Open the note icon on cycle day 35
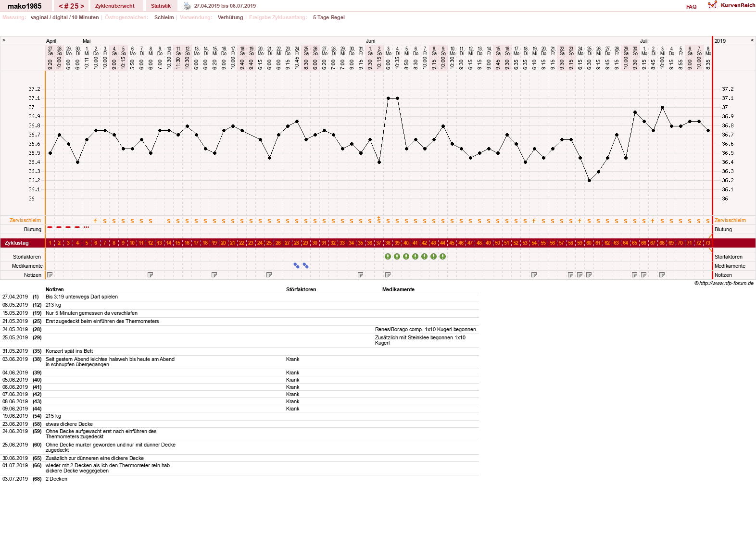Screen dimensions: 756x534 361,275
